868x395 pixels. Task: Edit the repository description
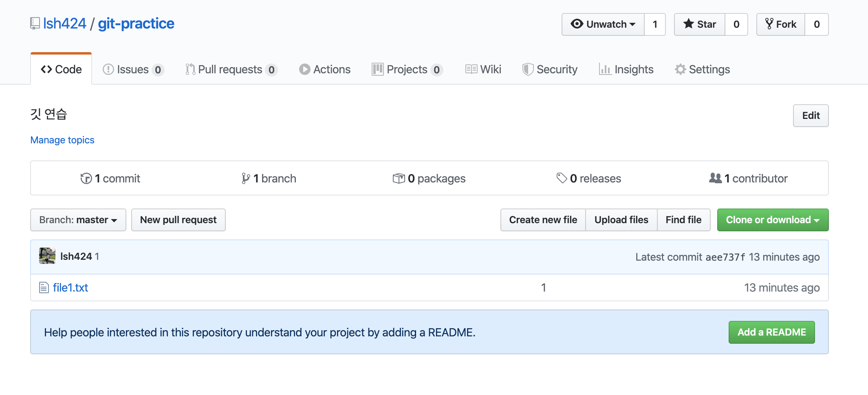pyautogui.click(x=811, y=116)
